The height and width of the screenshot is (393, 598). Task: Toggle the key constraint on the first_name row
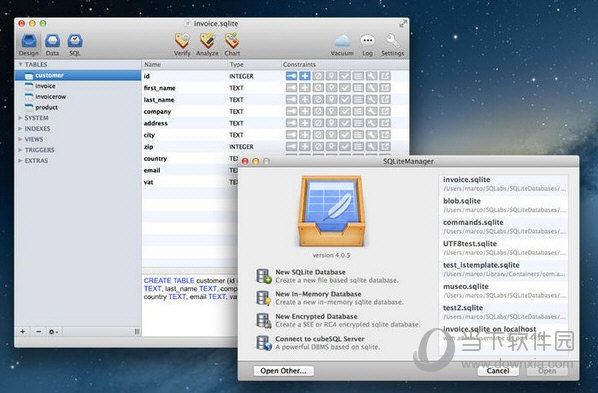(291, 88)
